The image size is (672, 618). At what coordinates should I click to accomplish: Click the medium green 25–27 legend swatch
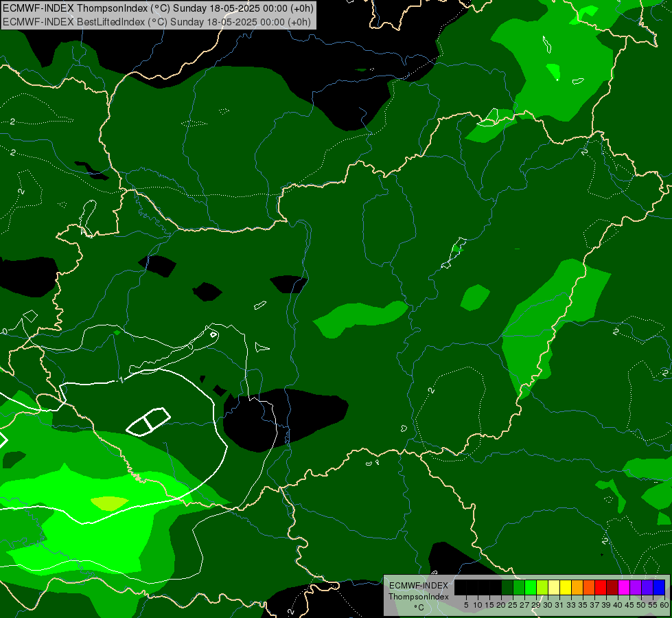click(519, 587)
